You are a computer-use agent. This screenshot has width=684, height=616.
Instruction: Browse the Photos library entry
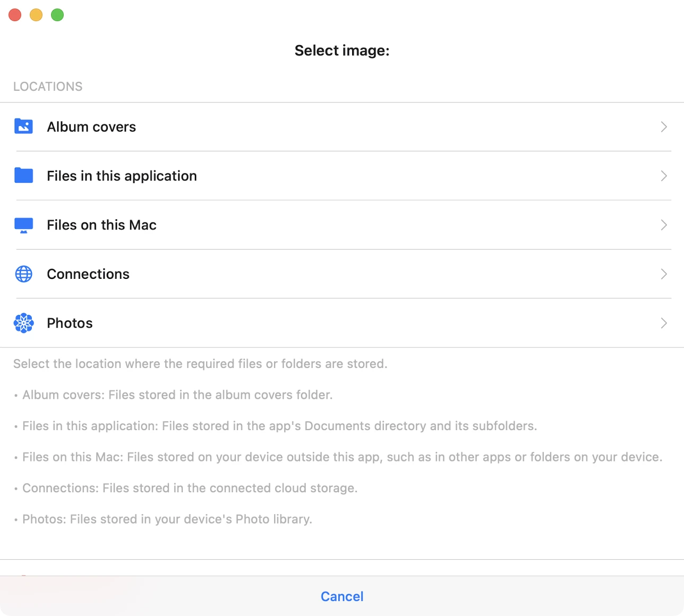[x=70, y=323]
